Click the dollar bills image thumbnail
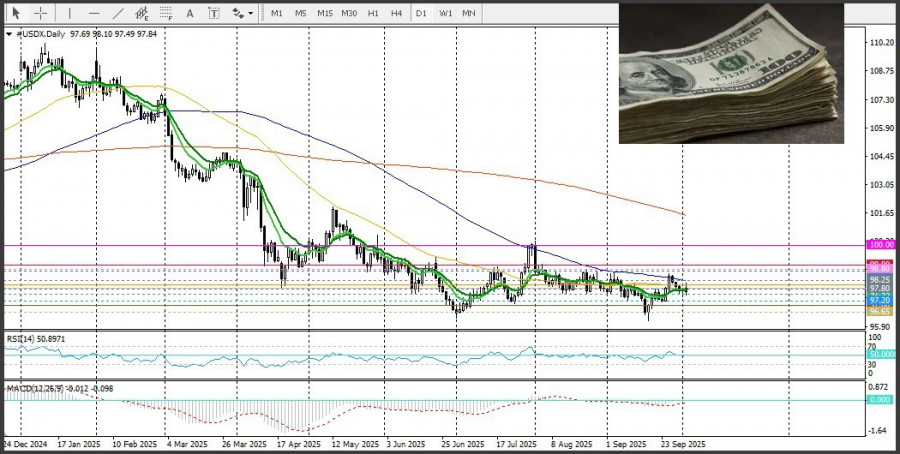The image size is (900, 454). [731, 73]
